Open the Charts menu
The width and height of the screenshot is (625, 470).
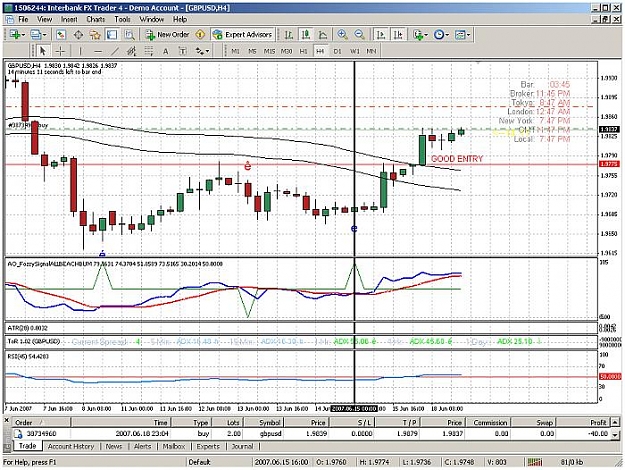96,19
